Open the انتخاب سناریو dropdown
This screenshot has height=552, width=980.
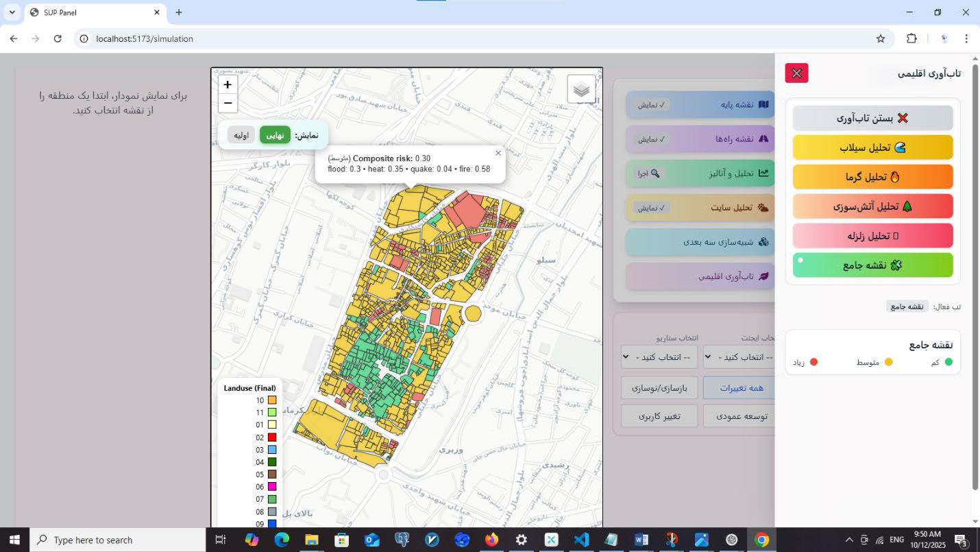(x=659, y=357)
